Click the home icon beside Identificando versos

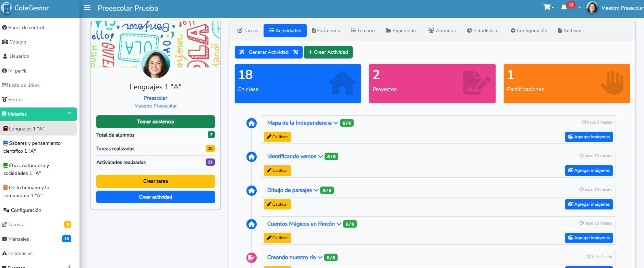click(x=252, y=157)
